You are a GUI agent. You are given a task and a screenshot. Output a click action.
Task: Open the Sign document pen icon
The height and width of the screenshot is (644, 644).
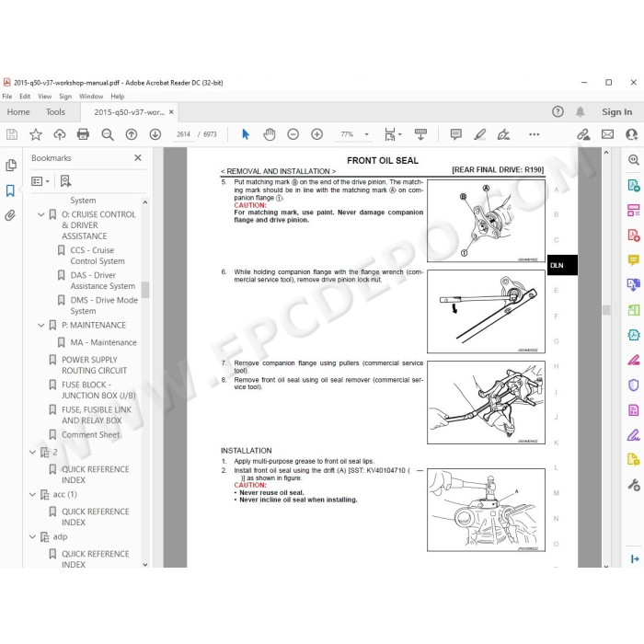(503, 134)
